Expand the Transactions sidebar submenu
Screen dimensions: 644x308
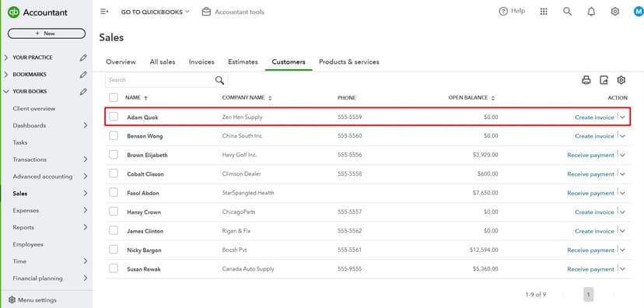pos(85,159)
